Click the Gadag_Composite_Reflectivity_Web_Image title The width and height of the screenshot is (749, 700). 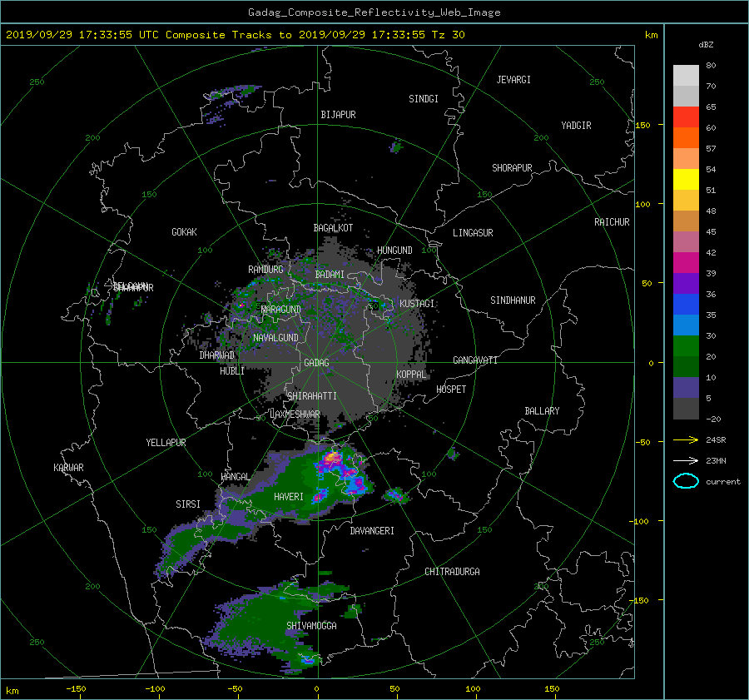click(x=374, y=12)
